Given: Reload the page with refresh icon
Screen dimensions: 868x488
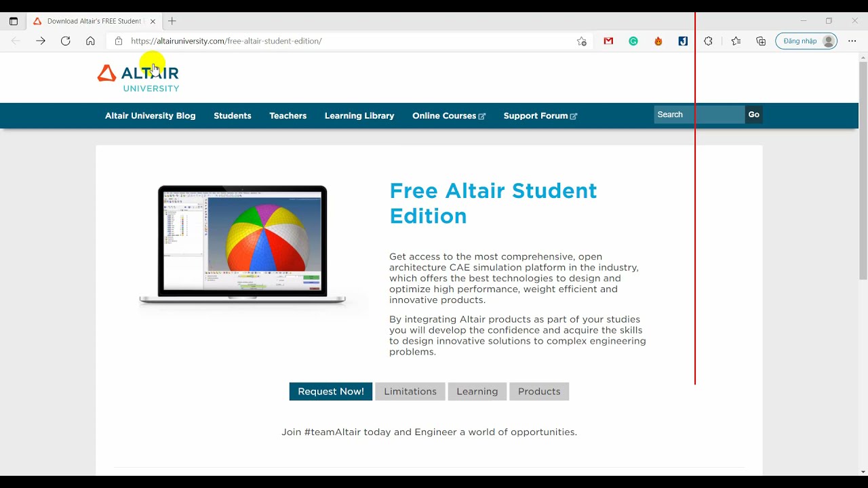Looking at the screenshot, I should [x=66, y=41].
